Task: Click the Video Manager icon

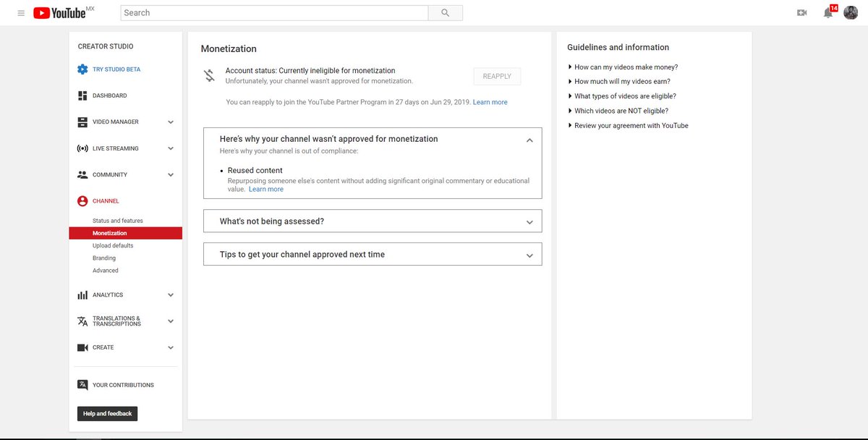Action: pyautogui.click(x=82, y=122)
